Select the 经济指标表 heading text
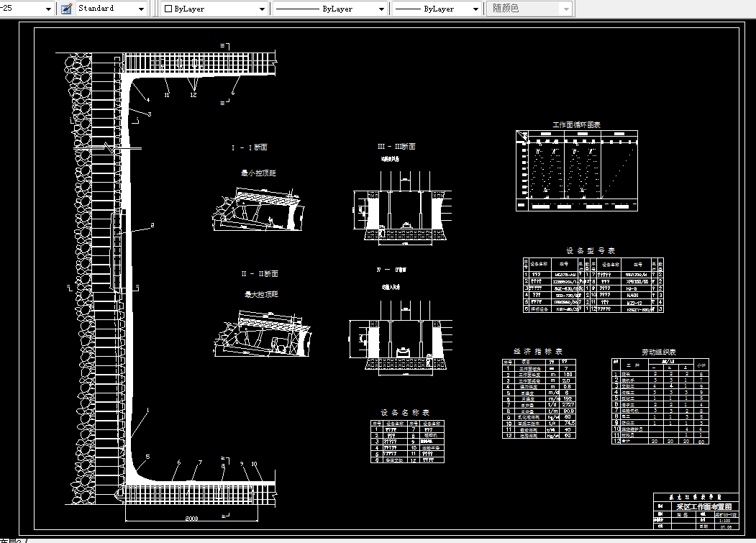 pyautogui.click(x=538, y=352)
